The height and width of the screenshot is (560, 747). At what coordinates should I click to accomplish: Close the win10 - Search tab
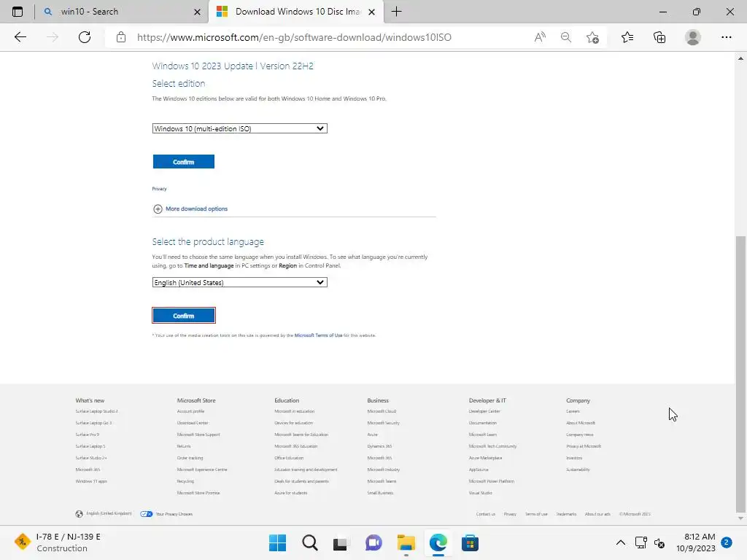point(197,12)
